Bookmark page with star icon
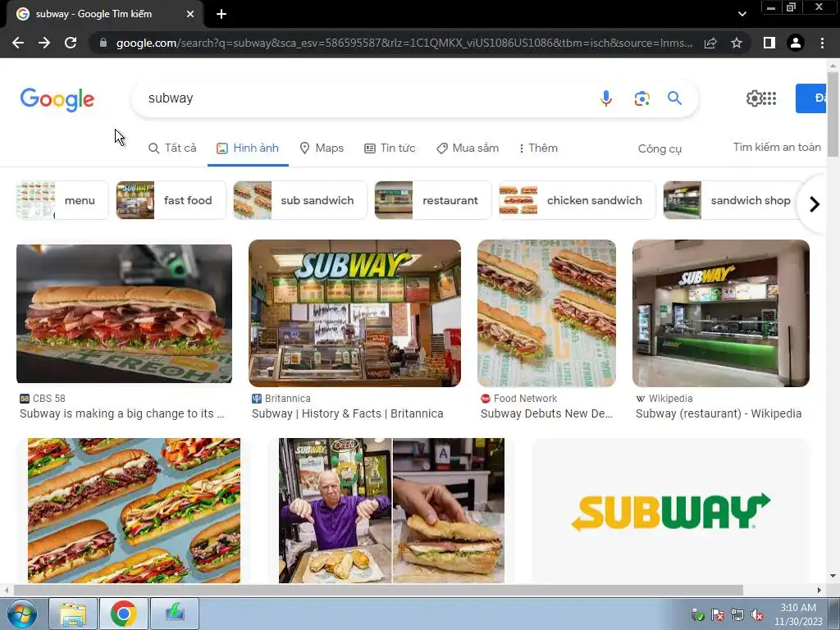The width and height of the screenshot is (840, 630). pyautogui.click(x=737, y=43)
